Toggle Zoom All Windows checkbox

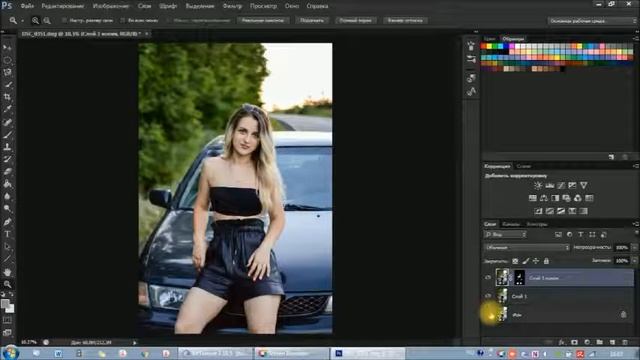(x=122, y=20)
